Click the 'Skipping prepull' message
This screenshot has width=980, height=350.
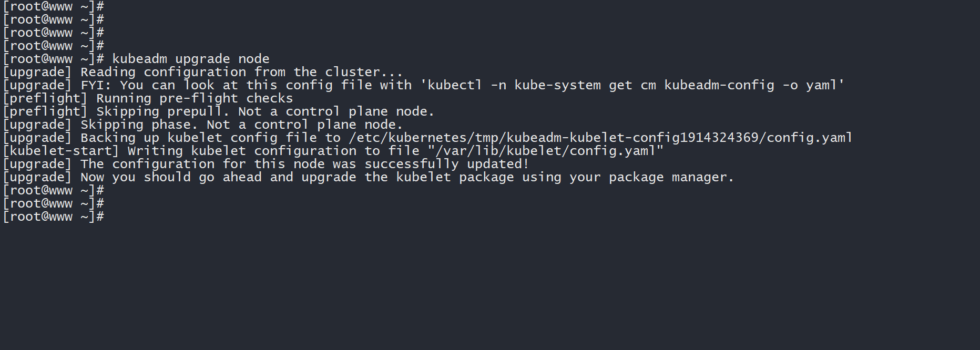162,111
